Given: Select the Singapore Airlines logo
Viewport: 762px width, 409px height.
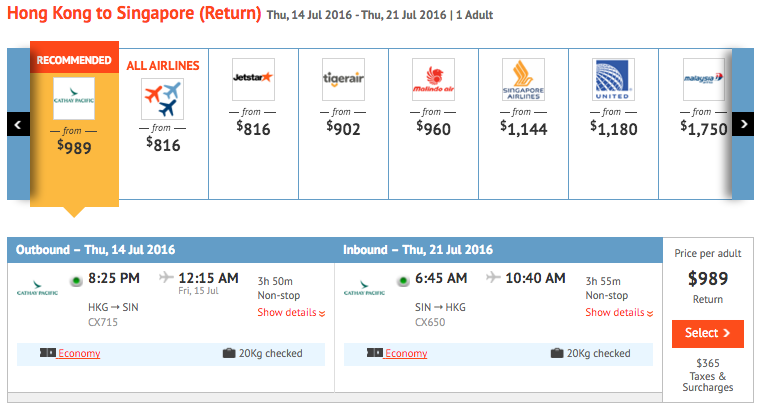Looking at the screenshot, I should [523, 79].
